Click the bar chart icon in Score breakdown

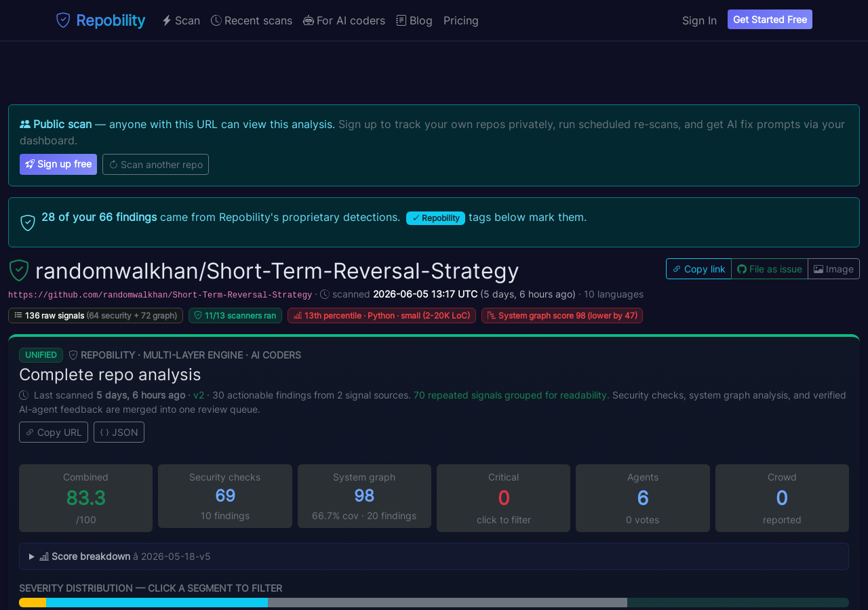tap(44, 556)
